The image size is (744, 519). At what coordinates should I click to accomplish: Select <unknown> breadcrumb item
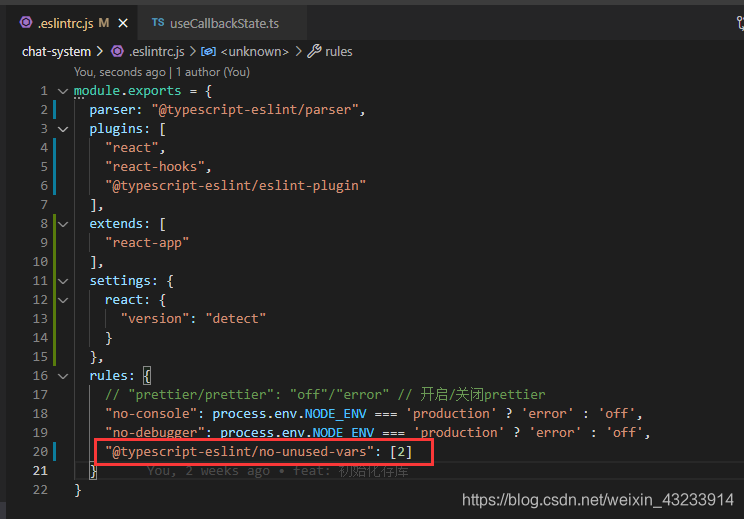pos(255,51)
